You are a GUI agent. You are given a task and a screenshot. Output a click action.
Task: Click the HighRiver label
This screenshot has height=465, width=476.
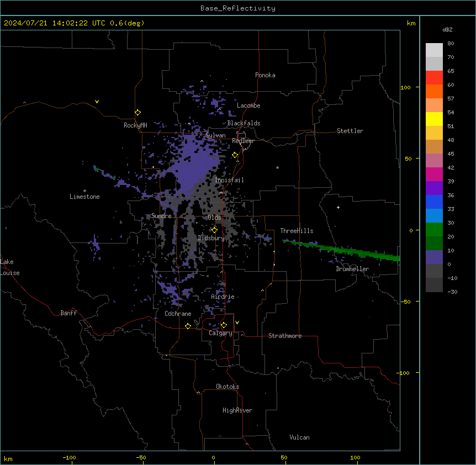tap(237, 410)
